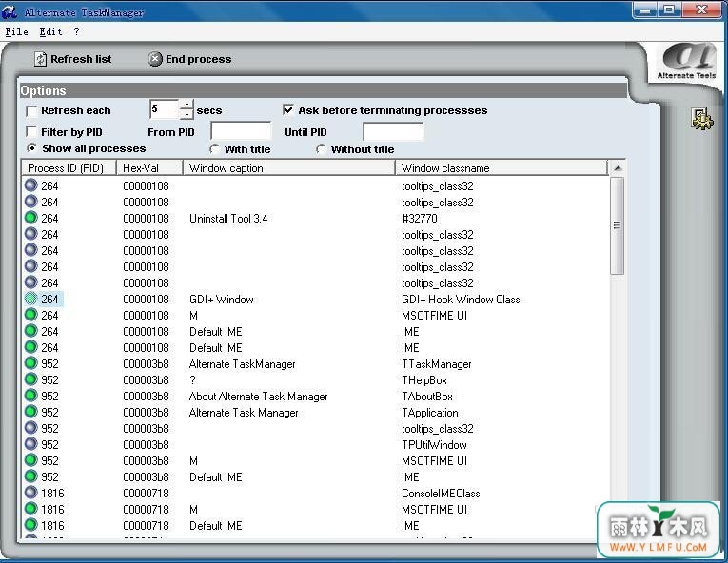
Task: Minimize the Alternate TaskManager window
Action: [x=645, y=10]
